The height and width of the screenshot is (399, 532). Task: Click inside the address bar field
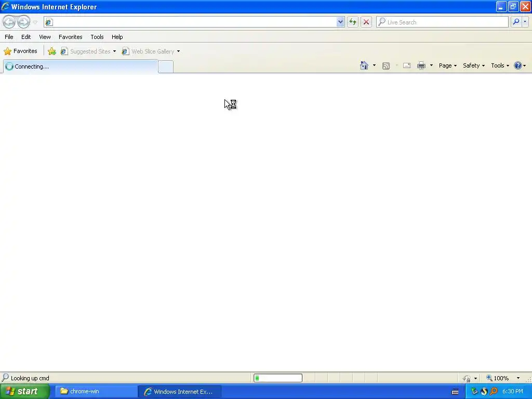[194, 22]
